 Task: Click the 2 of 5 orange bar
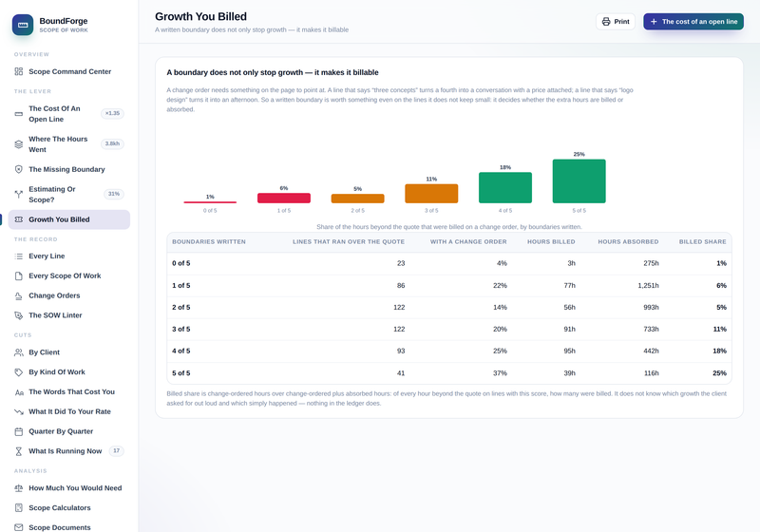pyautogui.click(x=358, y=199)
